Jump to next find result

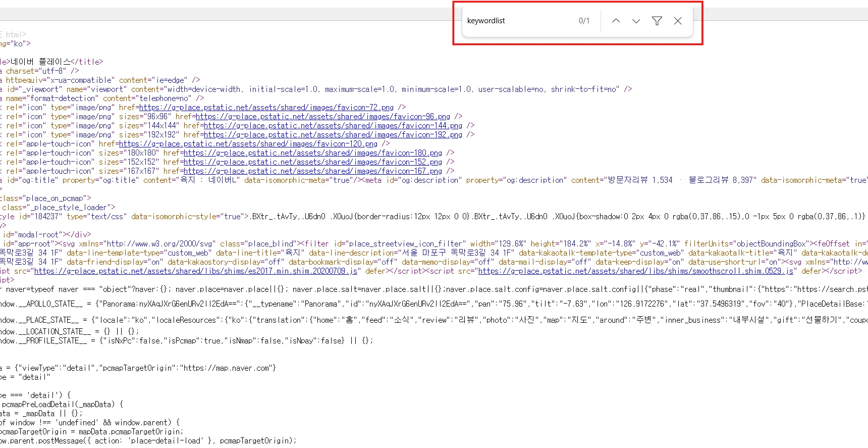point(636,21)
